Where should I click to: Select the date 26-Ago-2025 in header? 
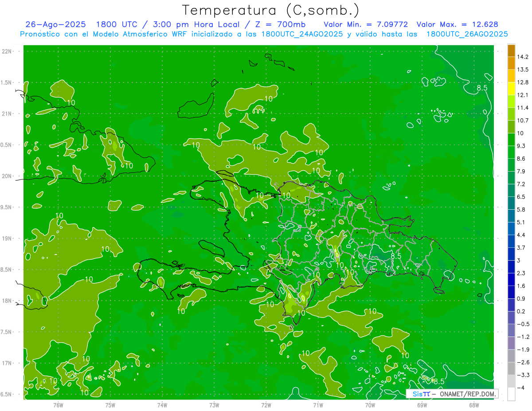click(x=55, y=24)
